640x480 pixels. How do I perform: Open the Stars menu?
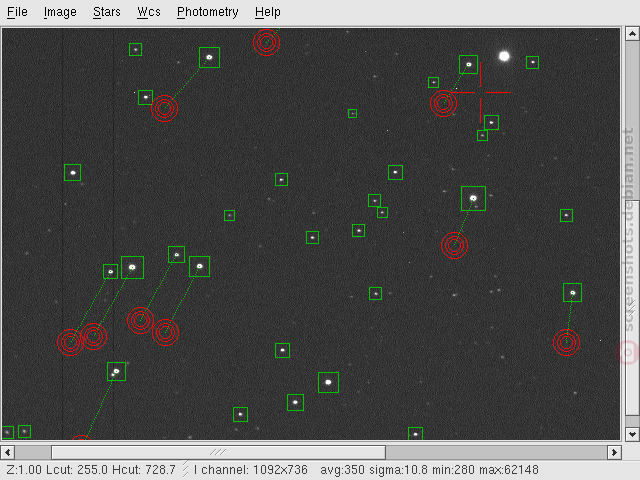107,12
